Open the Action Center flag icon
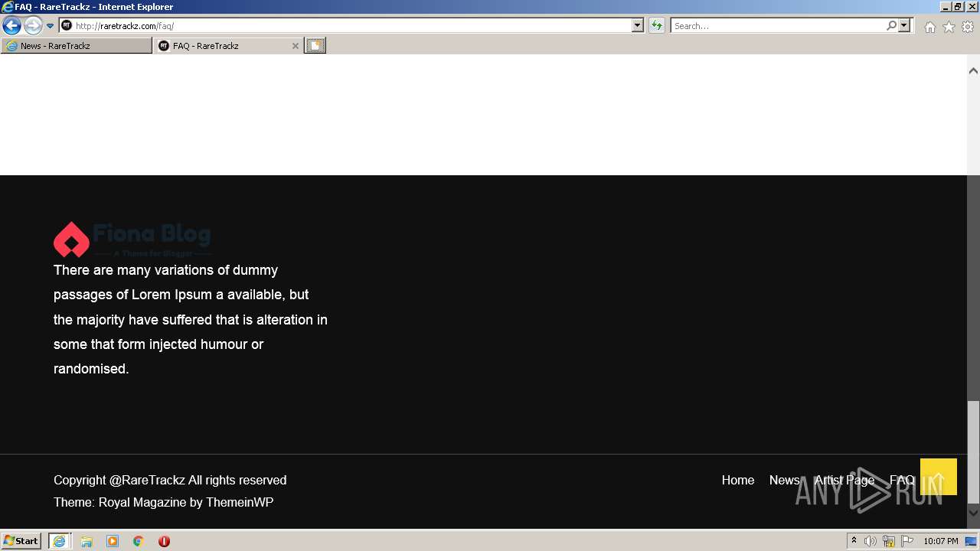The image size is (980, 551). pos(907,541)
